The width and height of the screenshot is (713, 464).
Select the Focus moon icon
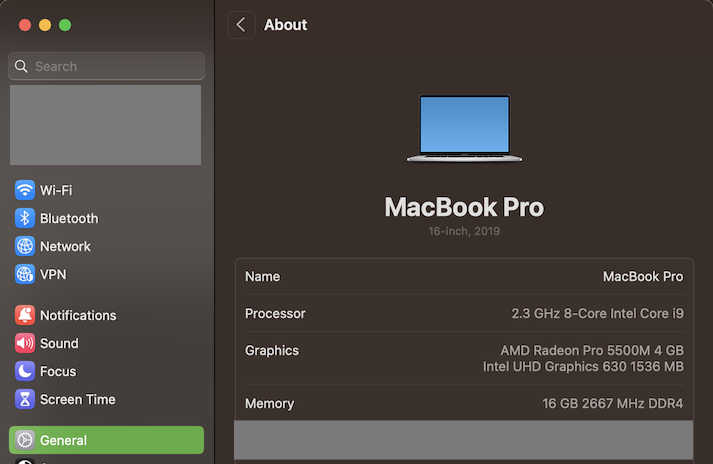click(x=25, y=371)
